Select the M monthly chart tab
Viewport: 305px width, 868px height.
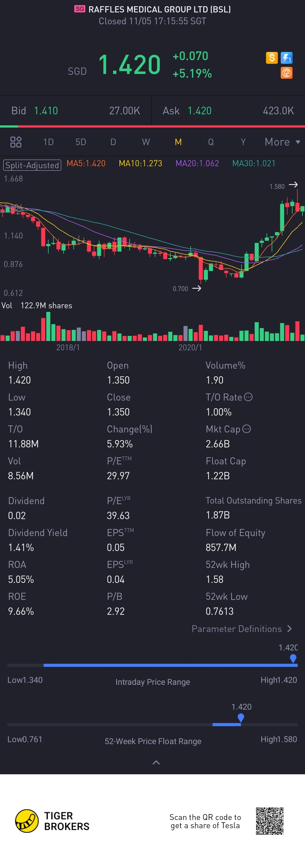[178, 142]
